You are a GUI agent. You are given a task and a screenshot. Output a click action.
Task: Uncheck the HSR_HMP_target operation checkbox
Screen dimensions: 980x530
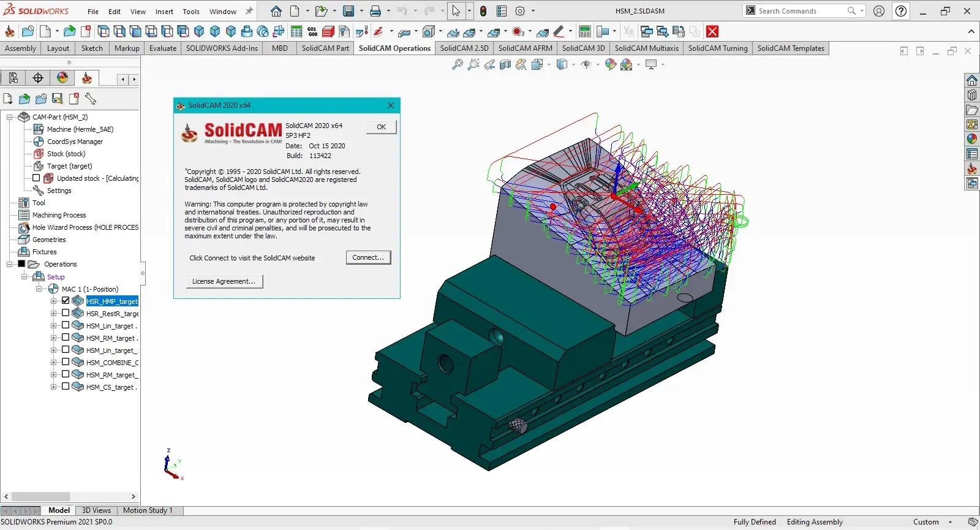(x=66, y=301)
